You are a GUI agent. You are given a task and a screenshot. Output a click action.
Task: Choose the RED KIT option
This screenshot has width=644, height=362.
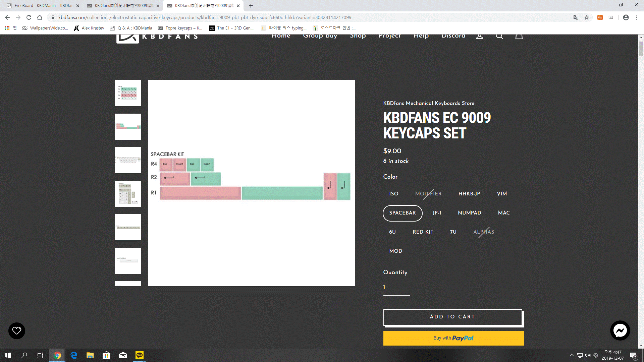pyautogui.click(x=423, y=232)
